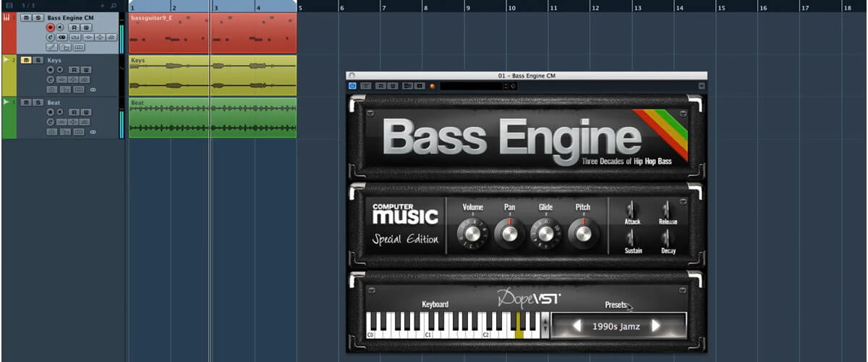Mute the Beat track
Screen dimensions: 868x362
[x=26, y=103]
